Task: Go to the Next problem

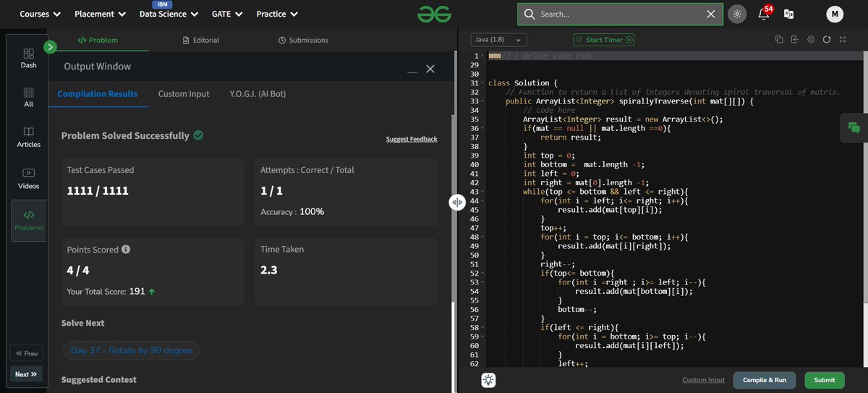Action: pyautogui.click(x=26, y=374)
